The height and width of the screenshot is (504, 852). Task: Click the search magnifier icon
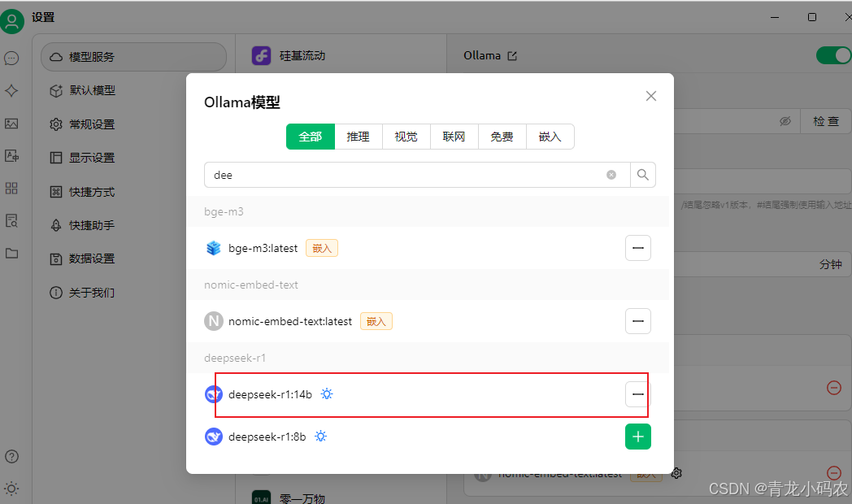[x=643, y=175]
